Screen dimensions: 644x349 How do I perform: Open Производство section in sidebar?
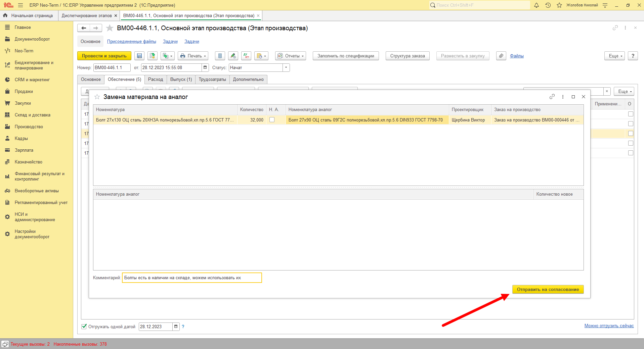[29, 127]
